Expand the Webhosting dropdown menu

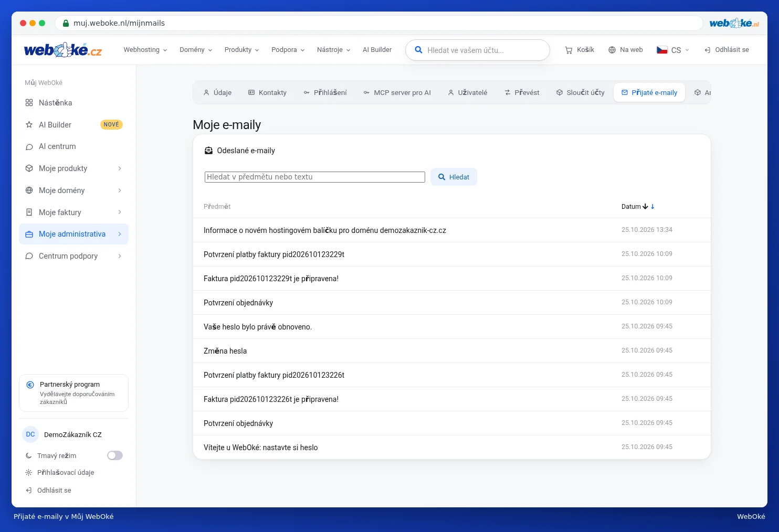click(145, 50)
